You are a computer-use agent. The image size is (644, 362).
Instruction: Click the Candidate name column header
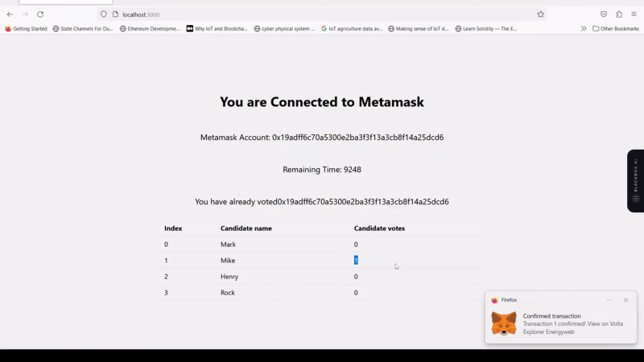246,228
